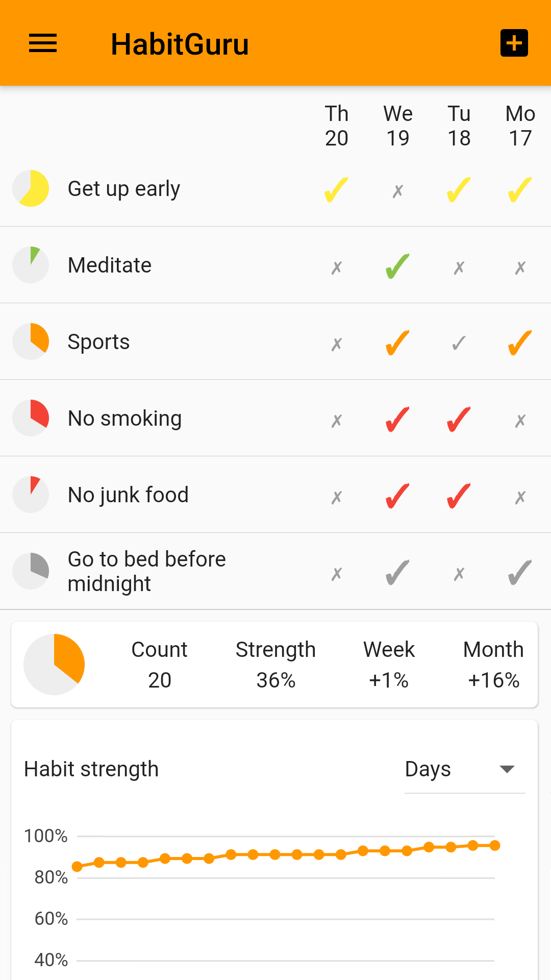The width and height of the screenshot is (551, 980).
Task: Tap the add new habit plus icon
Action: click(x=514, y=43)
